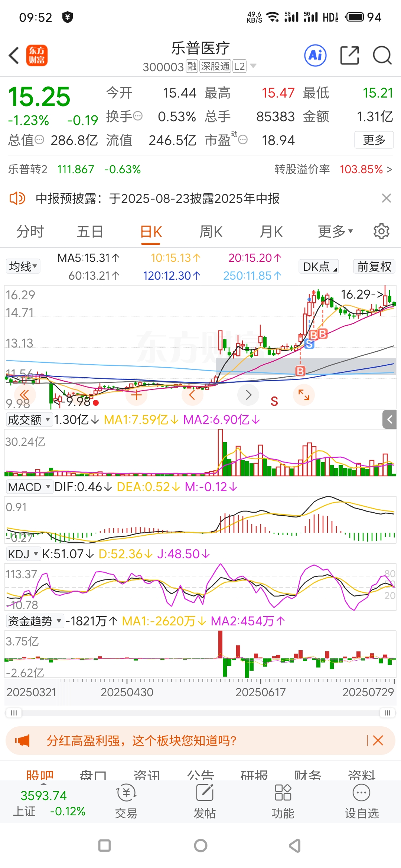Open the KDJ indicator dropdown
This screenshot has height=868, width=401.
coord(23,554)
